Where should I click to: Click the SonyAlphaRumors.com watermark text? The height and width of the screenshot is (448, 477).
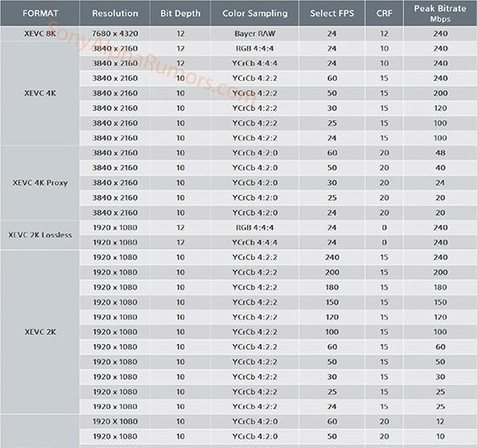[x=150, y=61]
